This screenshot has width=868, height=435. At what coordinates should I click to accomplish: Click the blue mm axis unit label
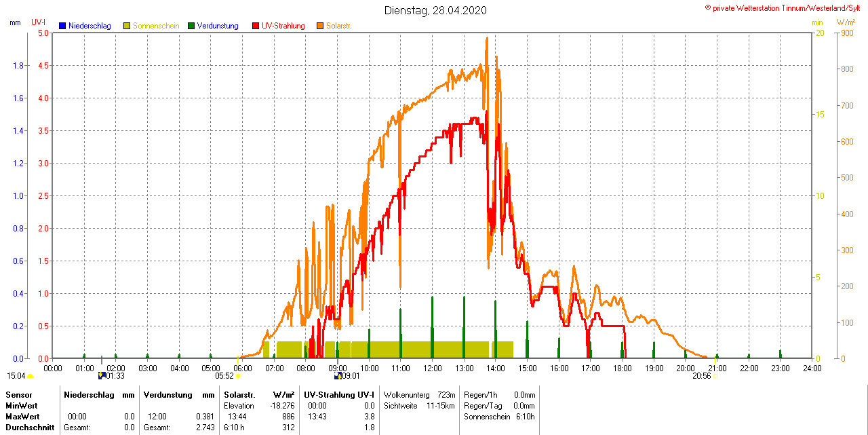pyautogui.click(x=16, y=22)
